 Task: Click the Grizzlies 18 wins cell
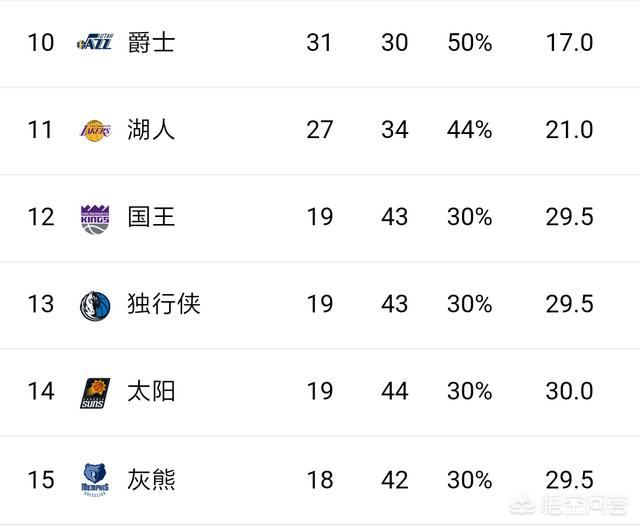point(320,479)
